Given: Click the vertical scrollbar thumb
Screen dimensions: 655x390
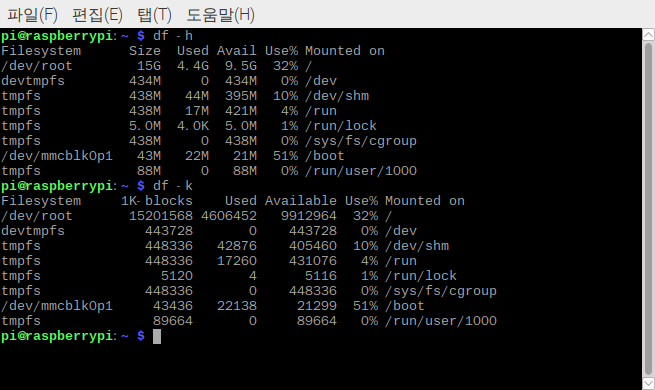Looking at the screenshot, I should 648,209.
